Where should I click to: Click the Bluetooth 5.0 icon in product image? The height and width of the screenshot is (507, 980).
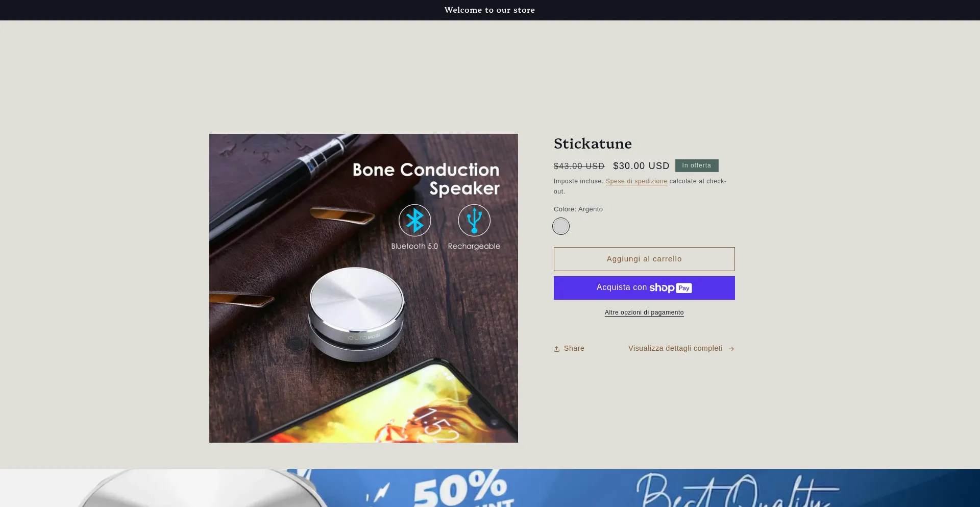(x=414, y=221)
